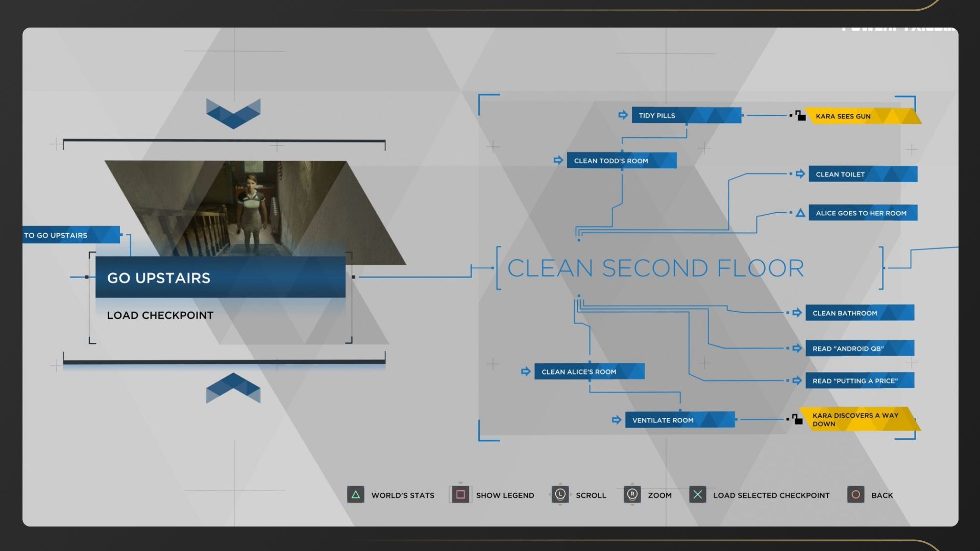Click the L stick Scroll icon

(x=560, y=494)
